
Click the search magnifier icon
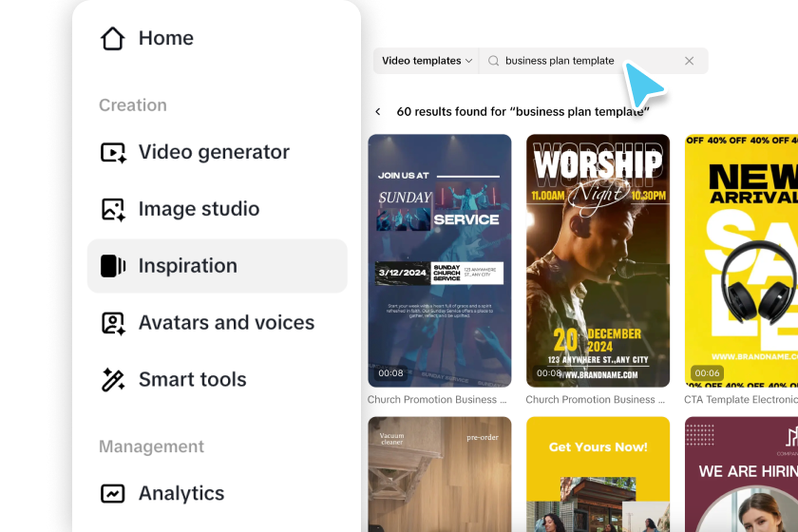click(493, 61)
